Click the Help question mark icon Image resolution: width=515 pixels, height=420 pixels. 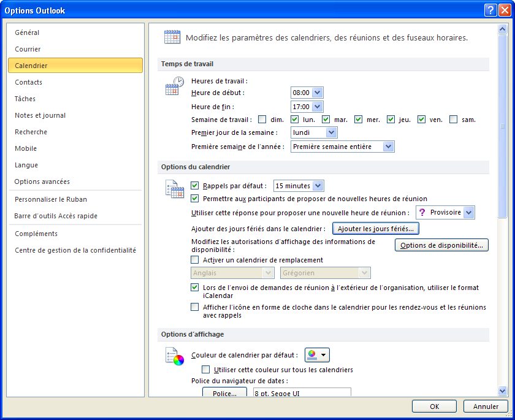coord(490,9)
